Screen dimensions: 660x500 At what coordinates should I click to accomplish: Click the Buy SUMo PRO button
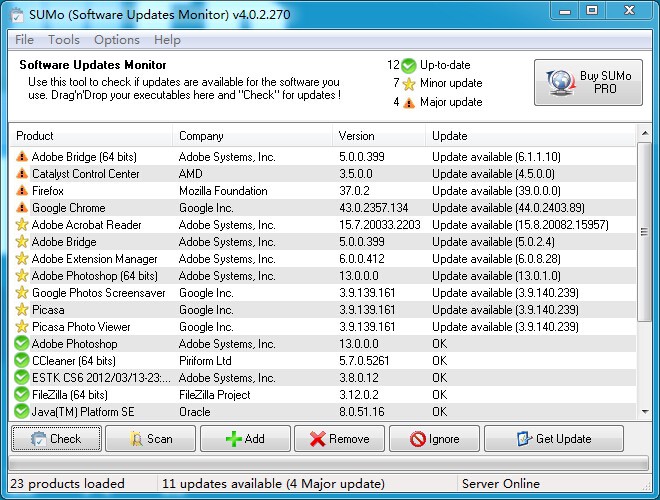[588, 82]
